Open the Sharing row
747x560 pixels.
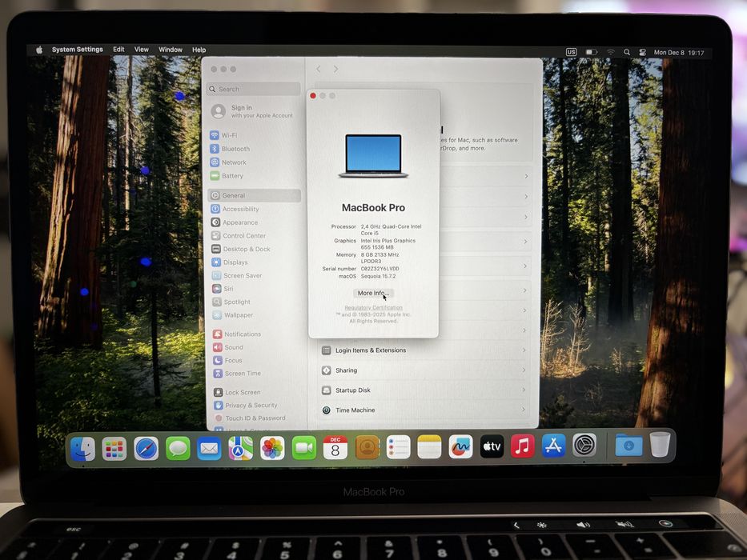coord(425,370)
